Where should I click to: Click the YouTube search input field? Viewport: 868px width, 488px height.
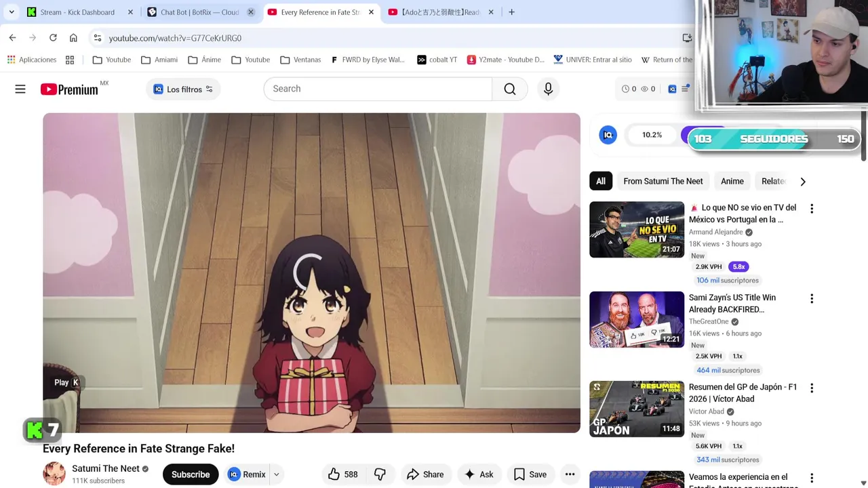(378, 89)
